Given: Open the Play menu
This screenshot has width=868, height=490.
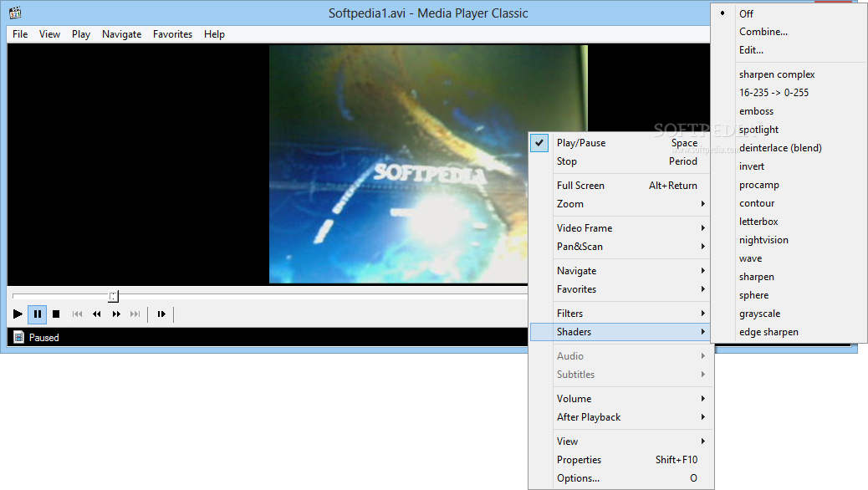Looking at the screenshot, I should tap(81, 34).
